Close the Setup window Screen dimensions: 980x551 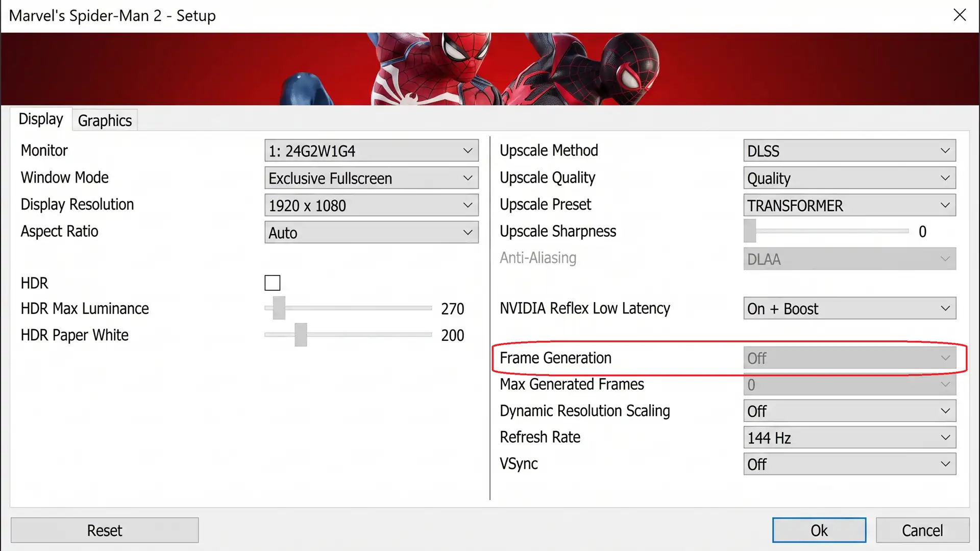[960, 15]
